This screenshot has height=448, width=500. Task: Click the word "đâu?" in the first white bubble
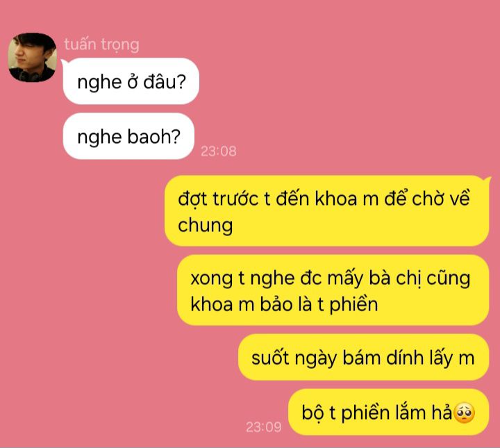pyautogui.click(x=165, y=82)
